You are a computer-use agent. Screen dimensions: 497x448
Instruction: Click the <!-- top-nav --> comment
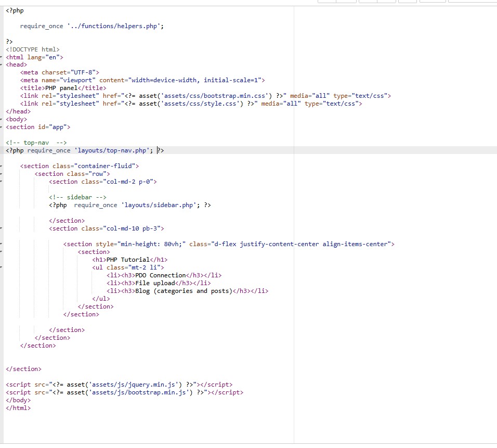point(36,143)
